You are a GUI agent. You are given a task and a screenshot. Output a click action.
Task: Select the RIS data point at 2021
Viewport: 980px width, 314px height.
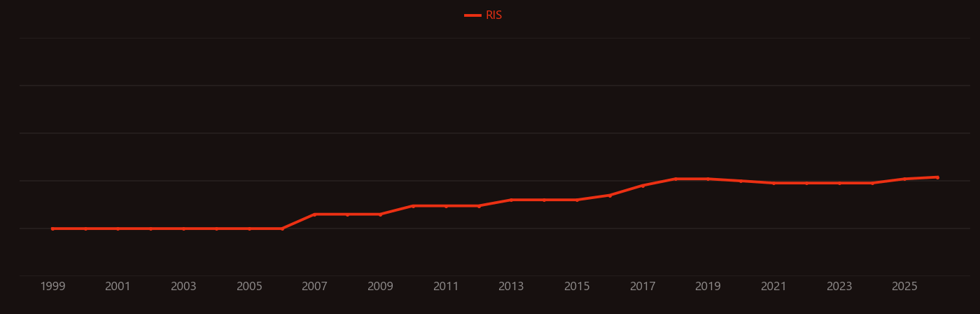(773, 183)
